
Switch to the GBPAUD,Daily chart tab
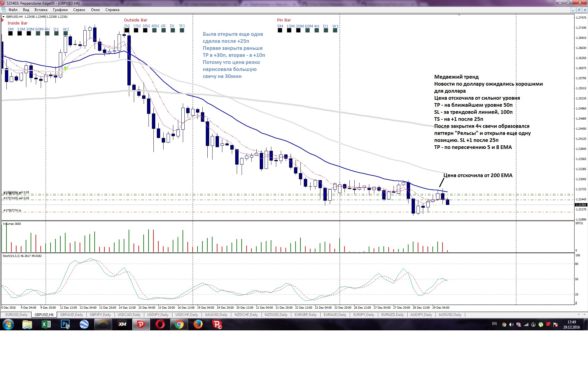coord(72,315)
